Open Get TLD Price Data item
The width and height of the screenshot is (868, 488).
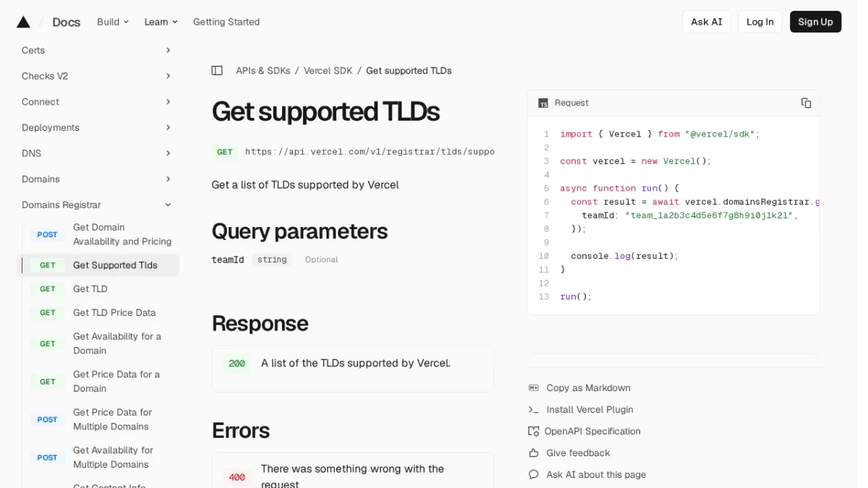101,313
